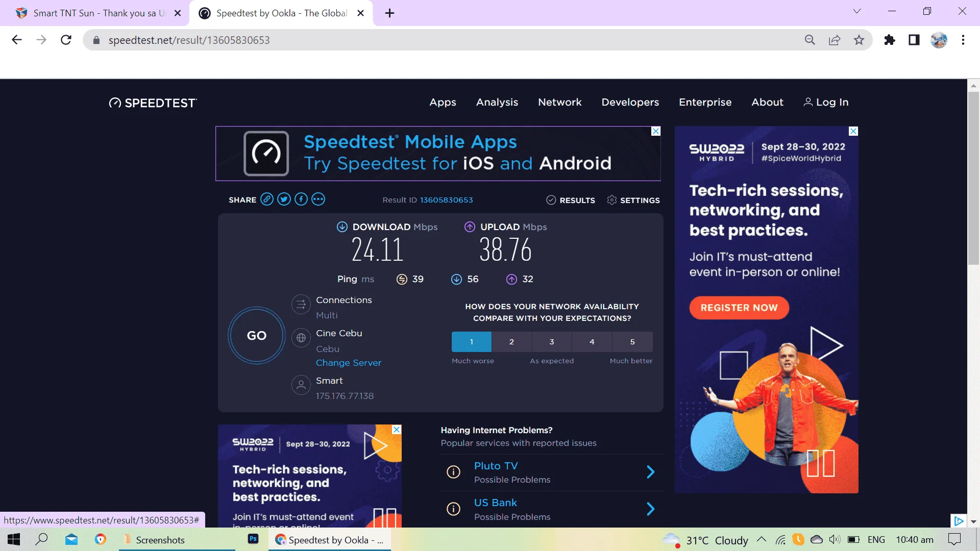
Task: Open more share options icon
Action: (x=318, y=199)
